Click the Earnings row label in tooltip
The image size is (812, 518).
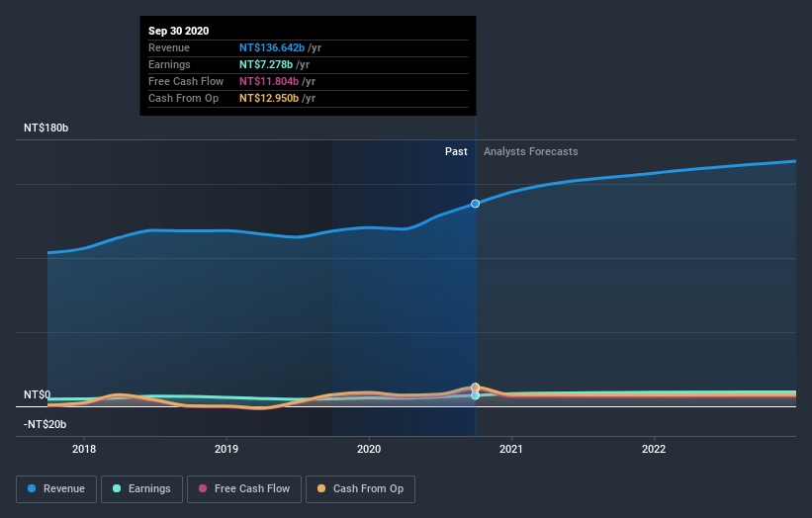point(169,64)
